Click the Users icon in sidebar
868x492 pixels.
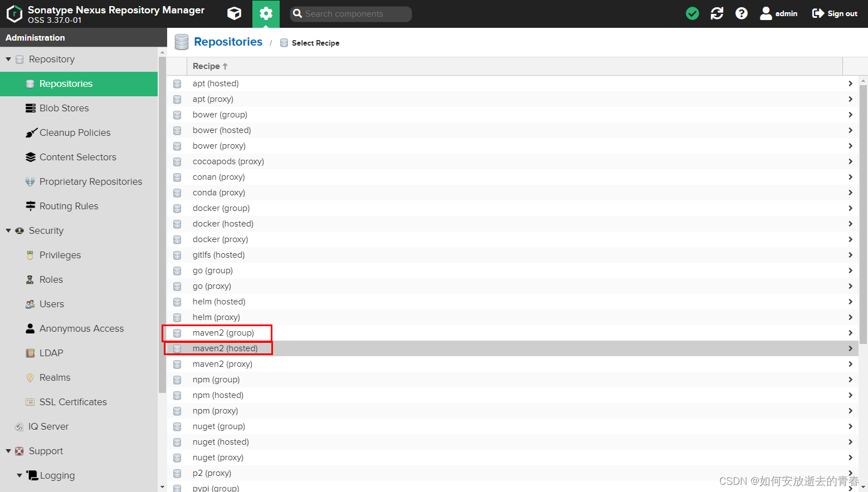pyautogui.click(x=30, y=304)
